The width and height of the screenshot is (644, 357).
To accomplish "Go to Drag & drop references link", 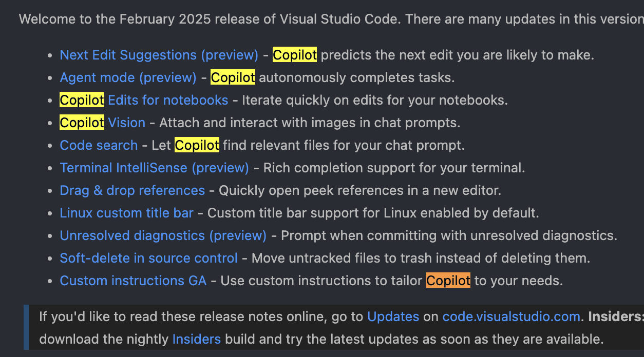I will [x=132, y=190].
